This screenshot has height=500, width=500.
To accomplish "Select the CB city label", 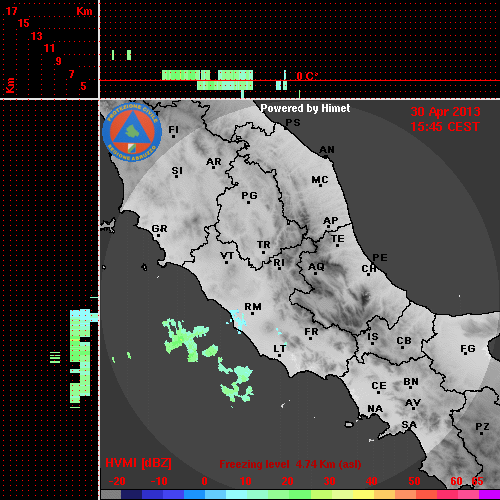I will click(x=404, y=341).
